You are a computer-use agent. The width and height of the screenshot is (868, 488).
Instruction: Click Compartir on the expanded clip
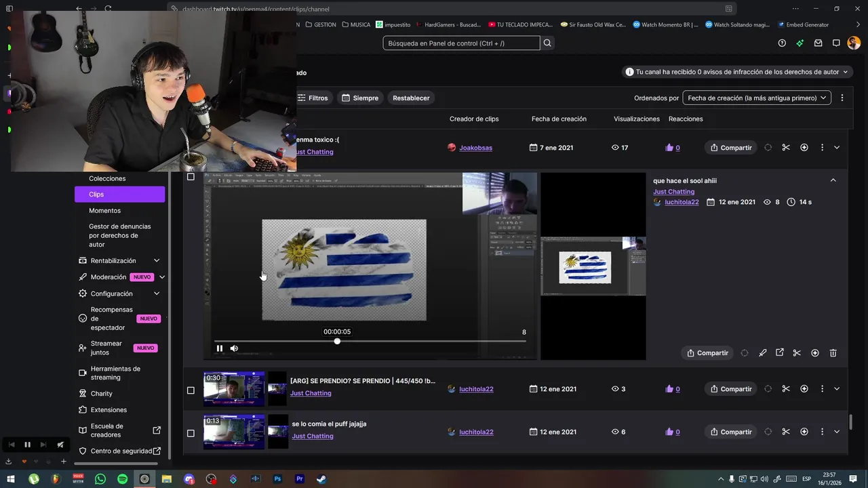click(707, 353)
